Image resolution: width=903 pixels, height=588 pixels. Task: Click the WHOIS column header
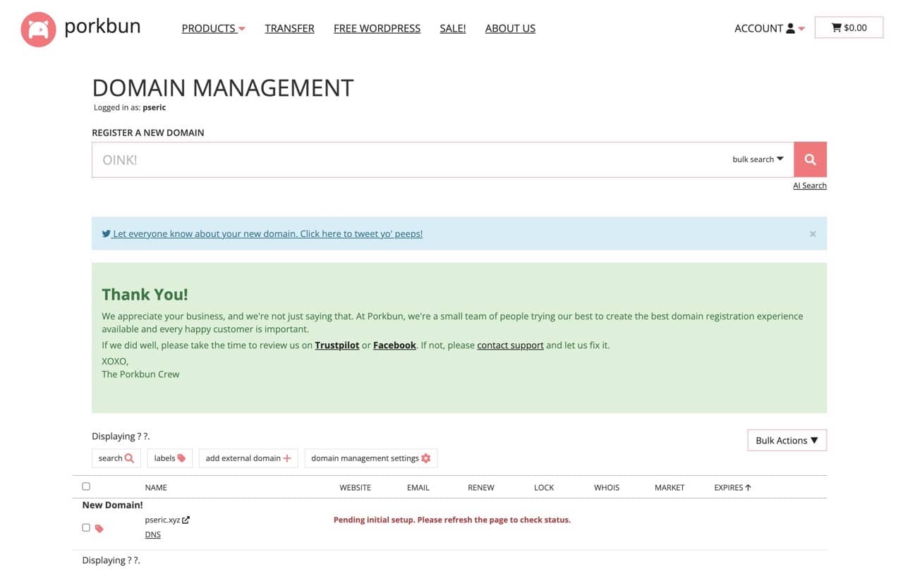click(607, 487)
